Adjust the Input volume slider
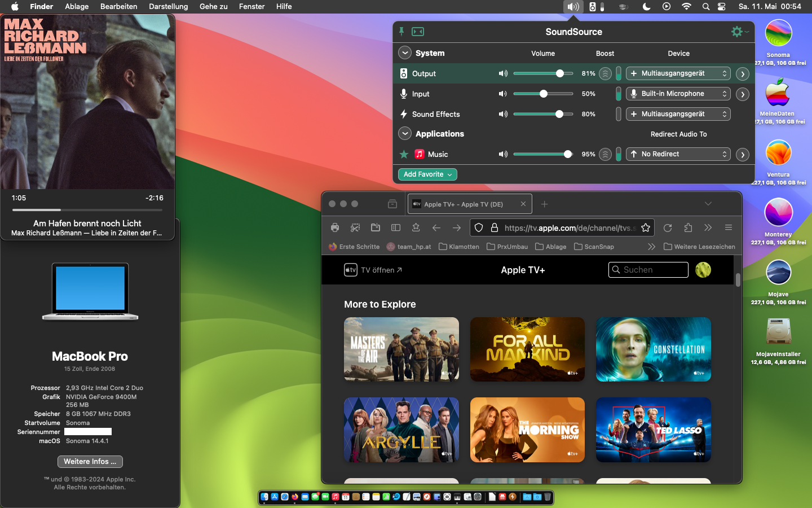This screenshot has height=508, width=812. (543, 94)
